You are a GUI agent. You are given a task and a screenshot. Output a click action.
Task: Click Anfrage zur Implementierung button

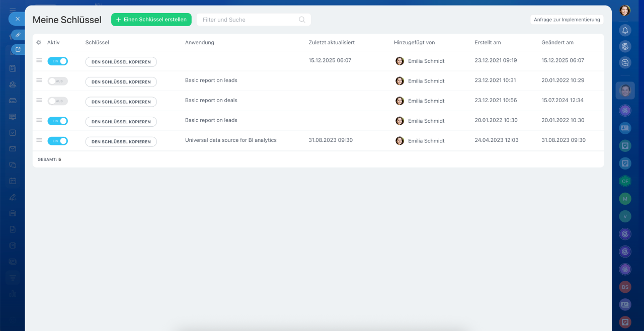pyautogui.click(x=567, y=20)
